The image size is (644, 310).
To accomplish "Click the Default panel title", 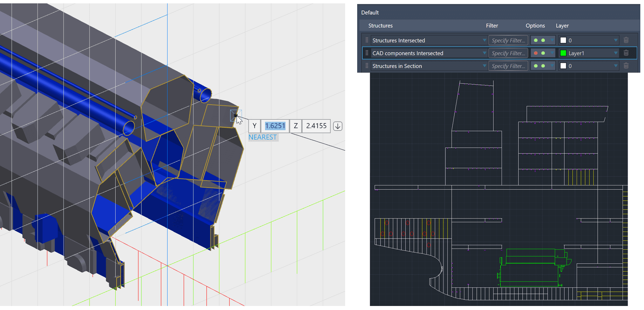I will pos(370,12).
